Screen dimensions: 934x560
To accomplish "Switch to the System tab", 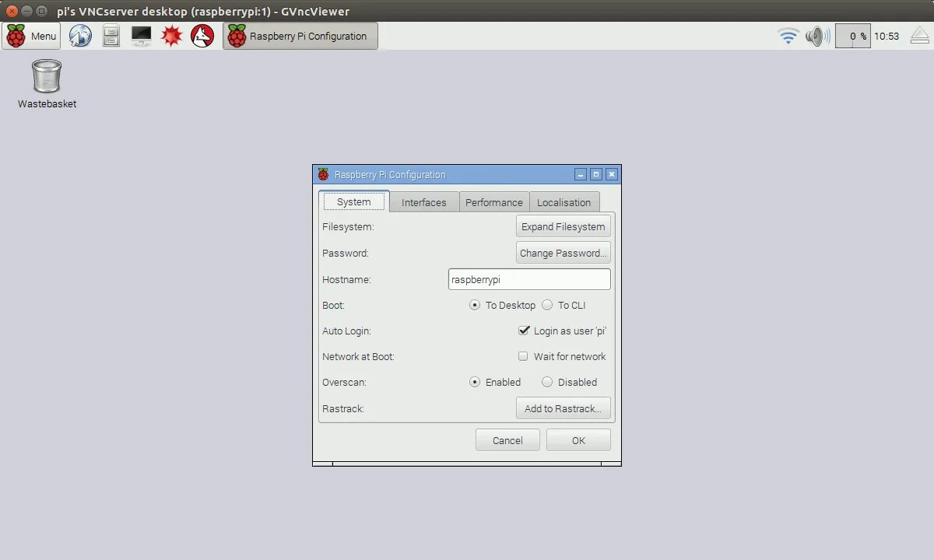I will 354,201.
